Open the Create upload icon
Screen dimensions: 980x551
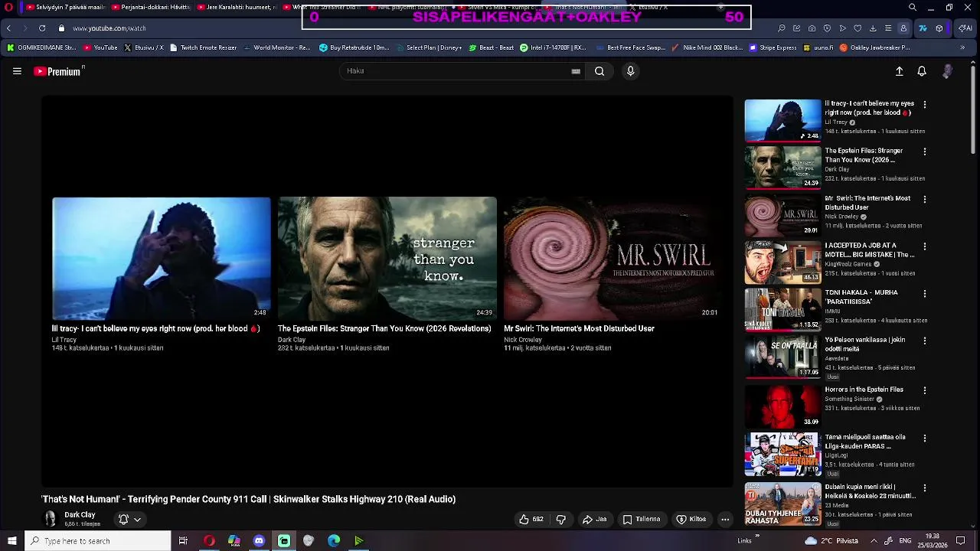pos(900,71)
